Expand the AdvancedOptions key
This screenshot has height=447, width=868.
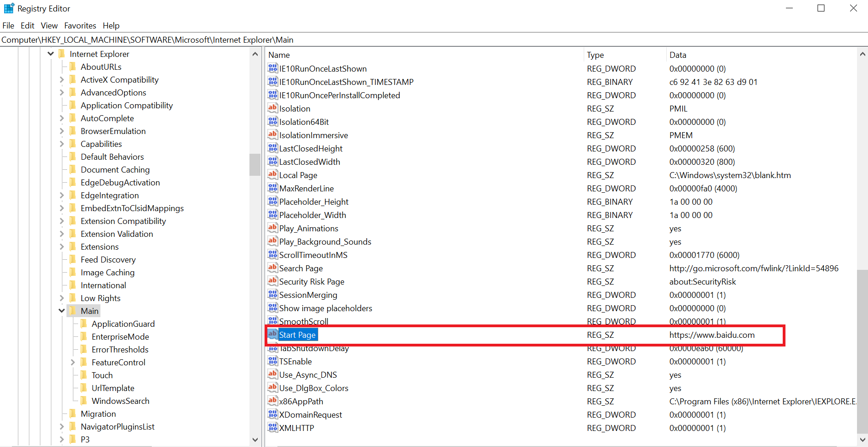coord(61,92)
